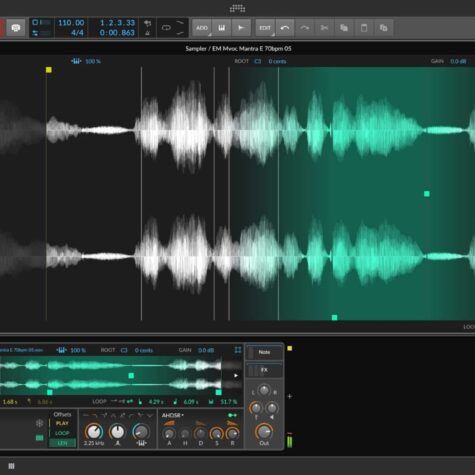Open the piano keys panel icon
This screenshot has height=475, width=475.
tap(221, 28)
